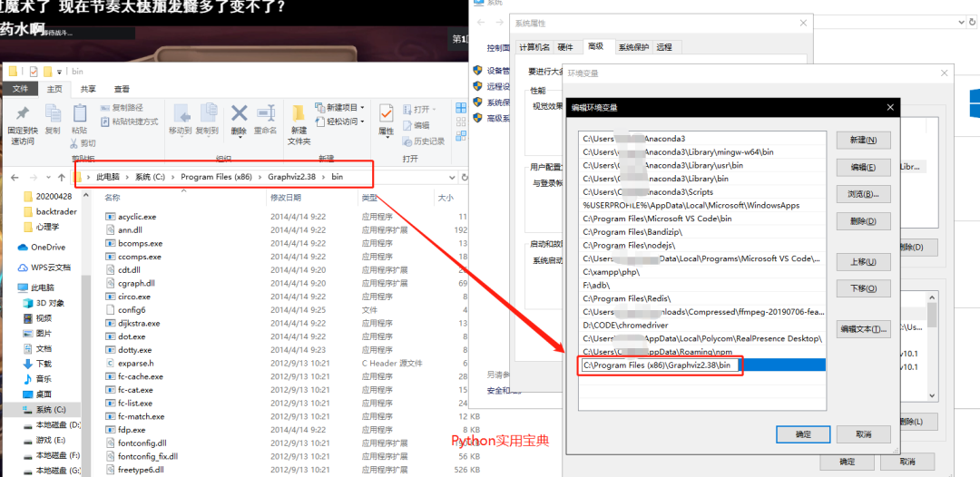Open the 打开 dropdown in ribbon
The width and height of the screenshot is (980, 477).
[421, 109]
